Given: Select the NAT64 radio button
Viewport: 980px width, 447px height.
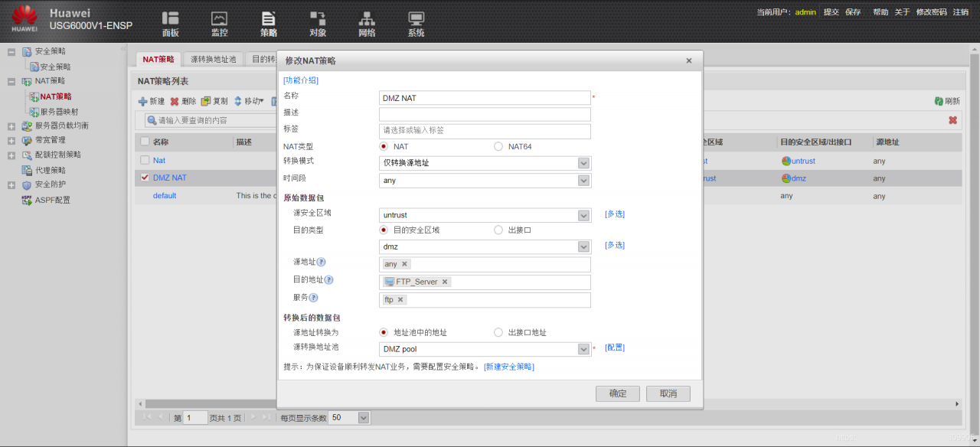Looking at the screenshot, I should point(498,146).
